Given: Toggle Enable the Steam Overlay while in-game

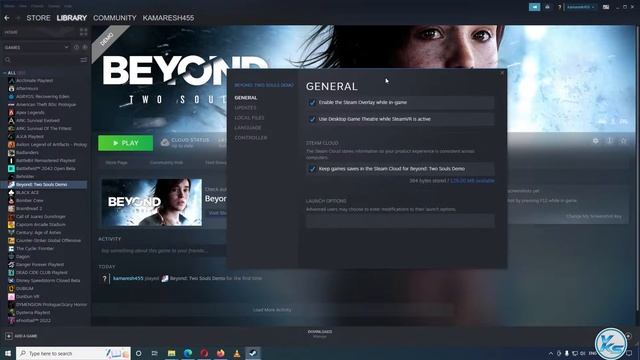Looking at the screenshot, I should [312, 102].
